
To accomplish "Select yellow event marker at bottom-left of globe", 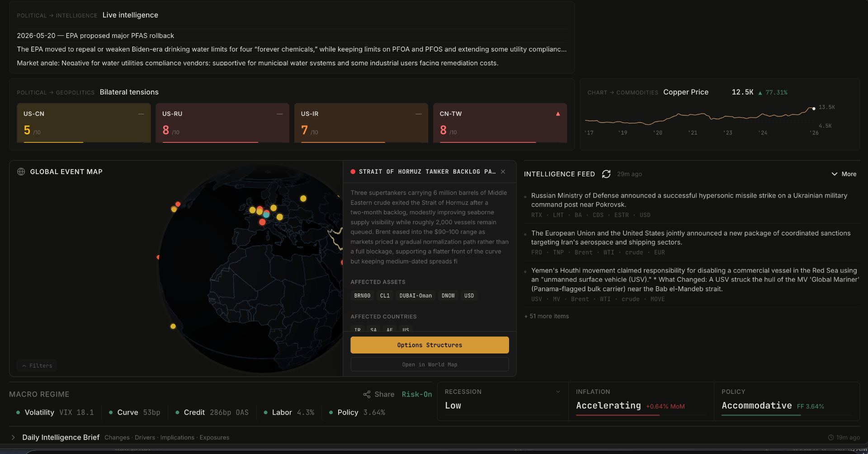I will [173, 326].
